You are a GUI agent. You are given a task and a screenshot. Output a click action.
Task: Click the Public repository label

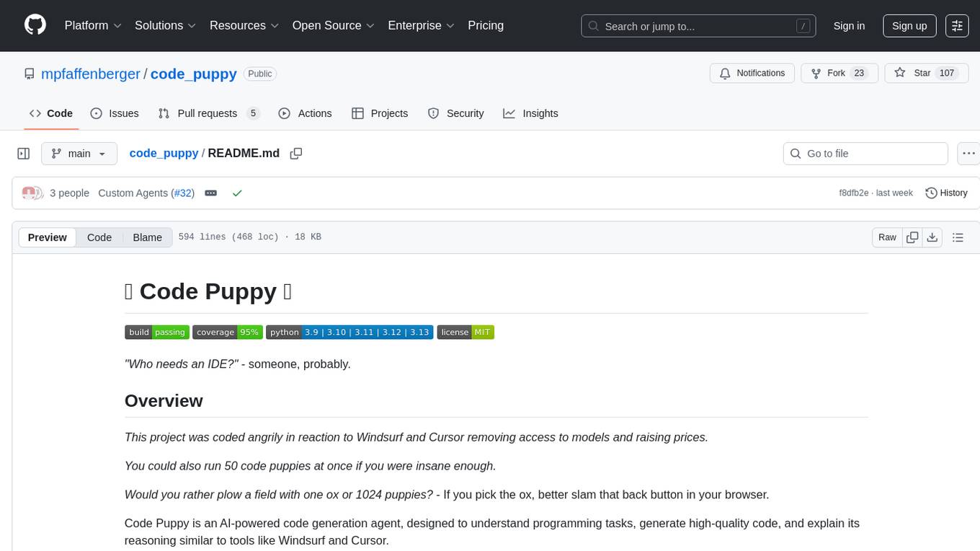click(x=260, y=74)
